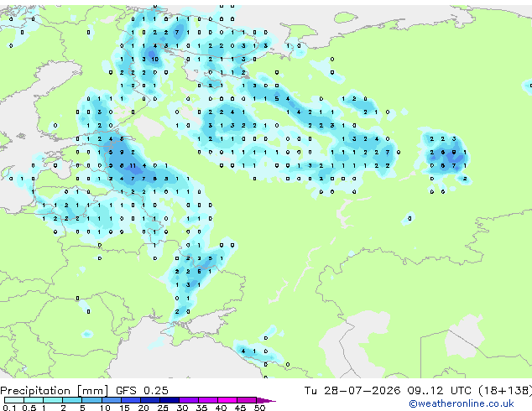Select the 0.5–1 mm legend color box
Screen dimensions: 532x411
pyautogui.click(x=34, y=400)
